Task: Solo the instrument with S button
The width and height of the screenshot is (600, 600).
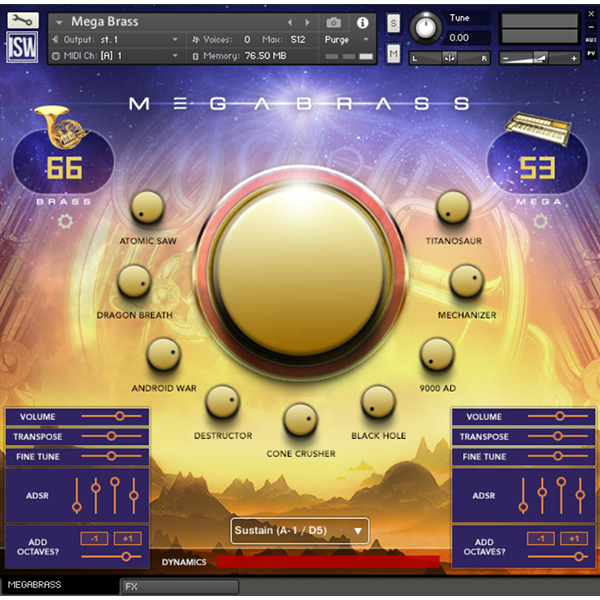Action: pyautogui.click(x=393, y=23)
